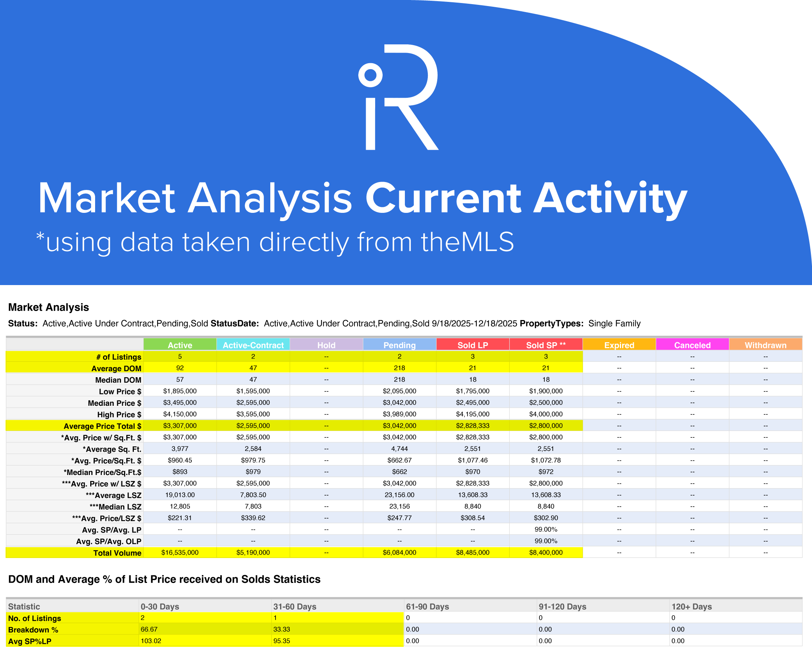Click the Sold LP column header
The image size is (812, 657).
pyautogui.click(x=473, y=345)
